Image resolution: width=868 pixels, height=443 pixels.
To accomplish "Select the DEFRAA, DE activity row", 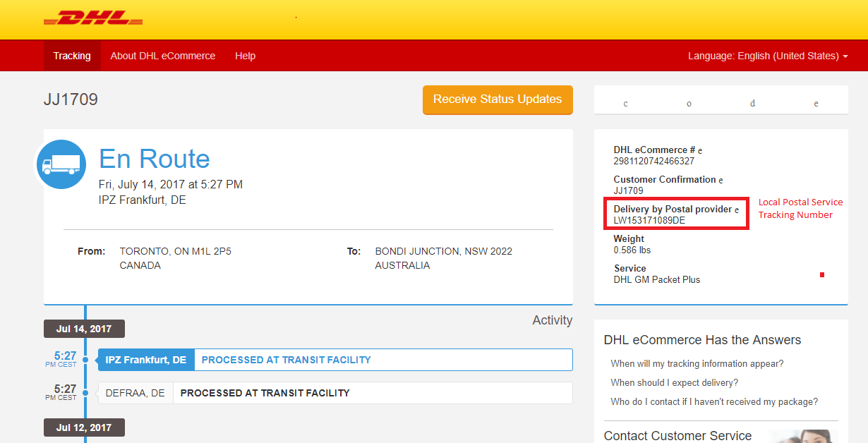I will click(x=335, y=393).
